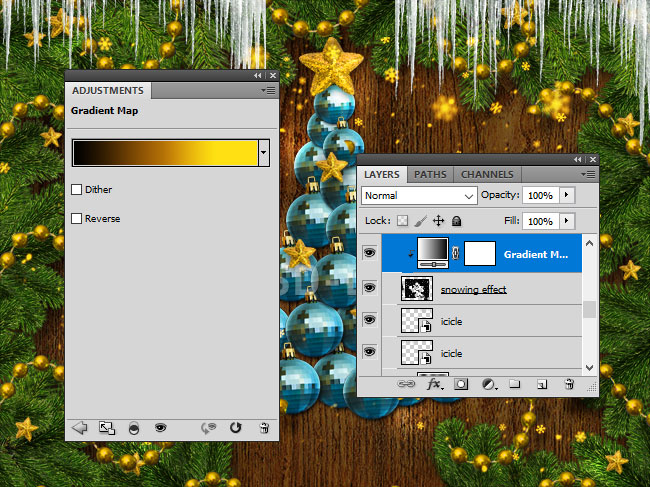Click the clip to layer icon
The image size is (650, 487).
[133, 427]
